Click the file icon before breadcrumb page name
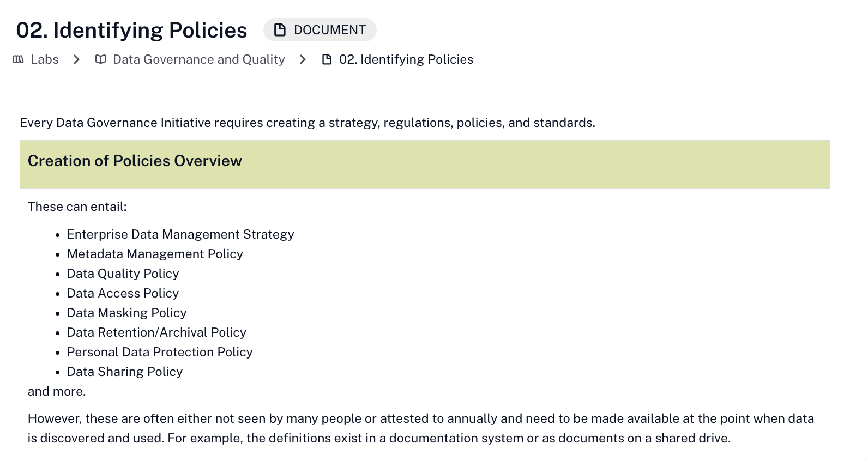The image size is (868, 461). tap(327, 59)
